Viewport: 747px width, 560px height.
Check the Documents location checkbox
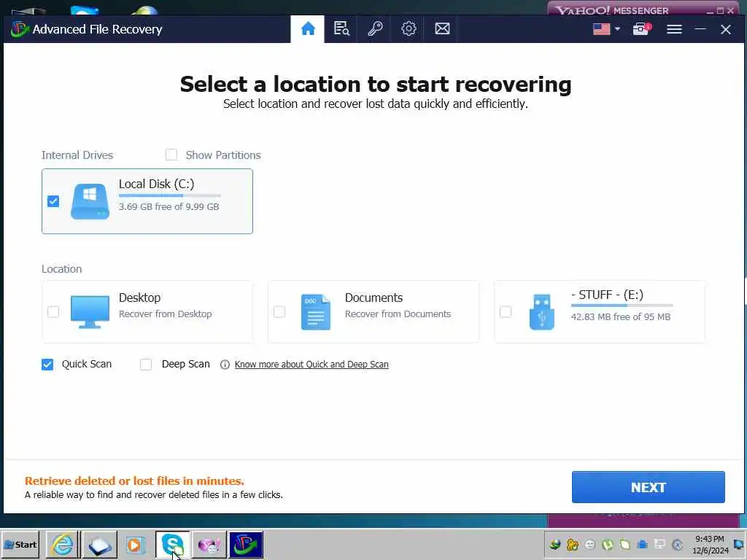279,312
